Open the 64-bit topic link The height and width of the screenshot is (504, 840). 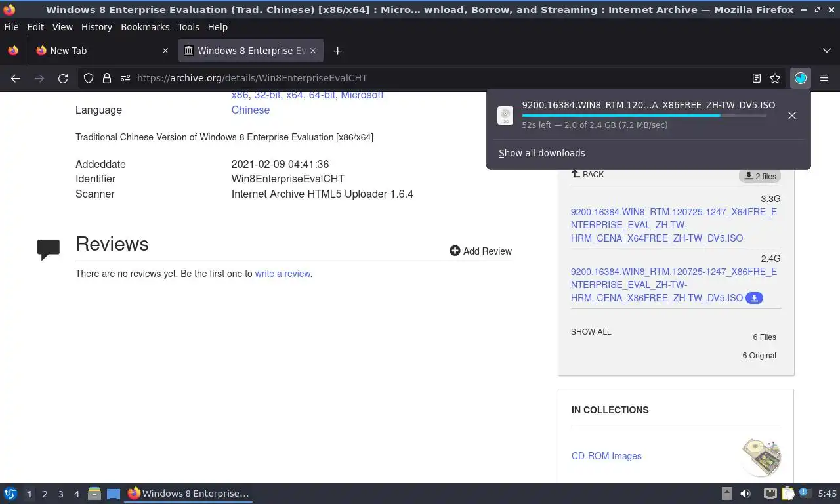click(322, 95)
